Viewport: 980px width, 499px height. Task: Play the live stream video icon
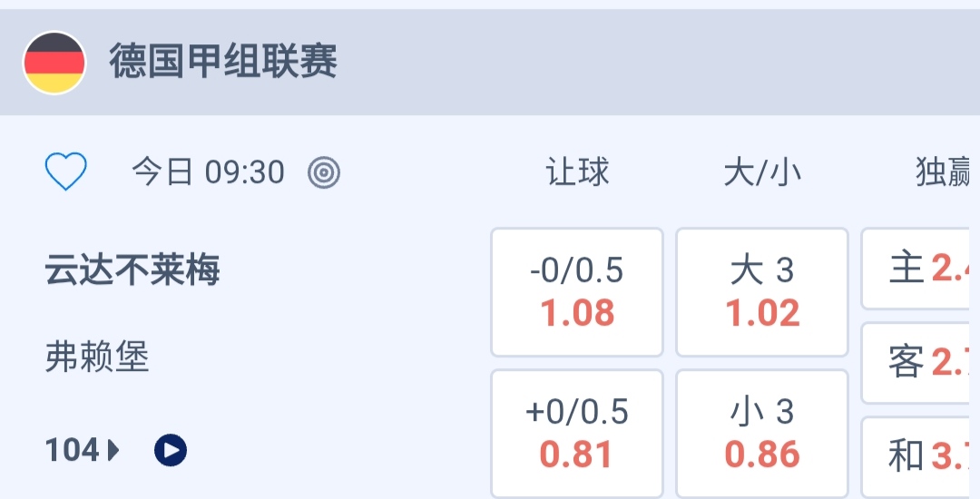click(x=171, y=450)
